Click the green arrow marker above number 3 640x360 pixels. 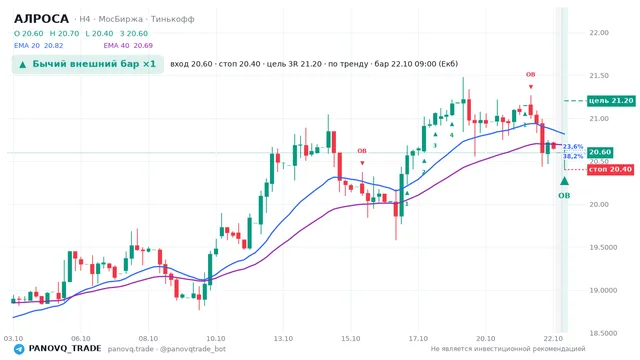[x=436, y=135]
